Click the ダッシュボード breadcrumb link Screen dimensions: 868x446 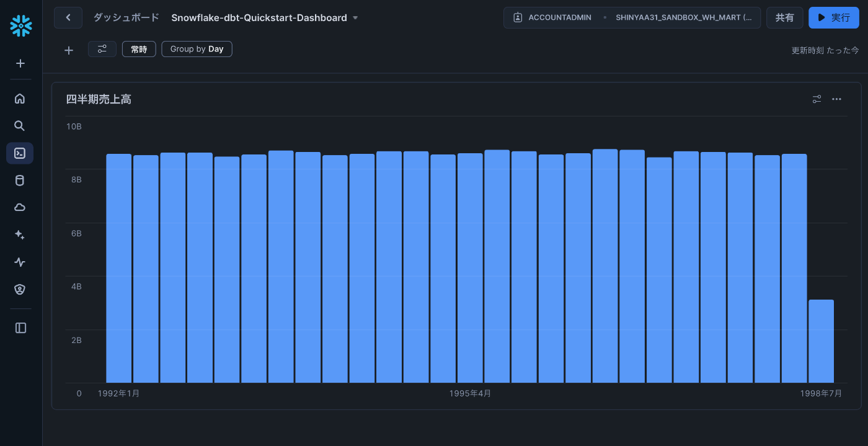(x=126, y=17)
